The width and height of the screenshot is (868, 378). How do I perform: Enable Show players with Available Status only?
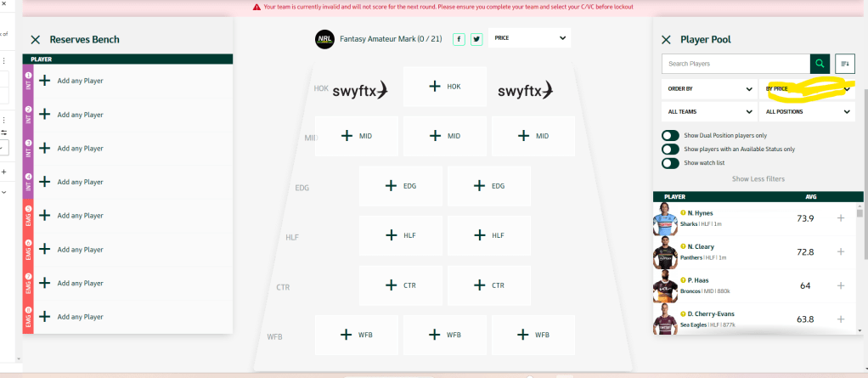(671, 150)
